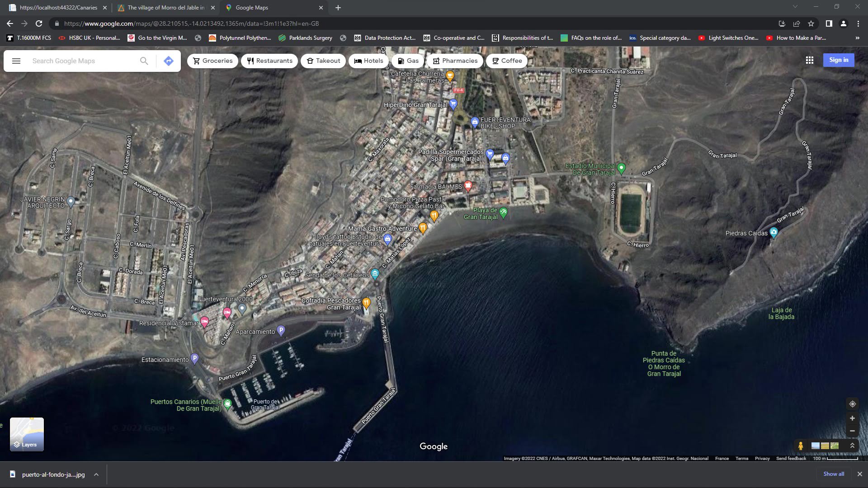This screenshot has width=868, height=488.
Task: Expand hidden bookmarks overflow arrow
Action: coord(857,38)
